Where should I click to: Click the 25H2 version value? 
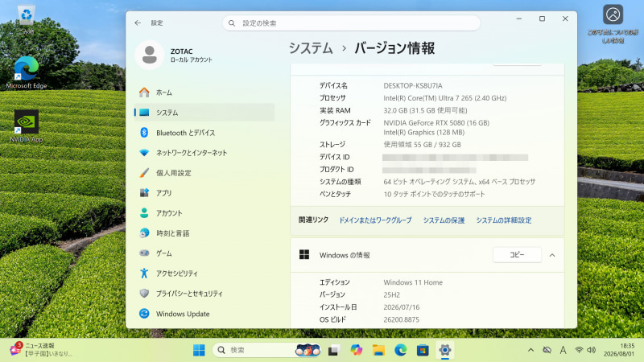391,294
